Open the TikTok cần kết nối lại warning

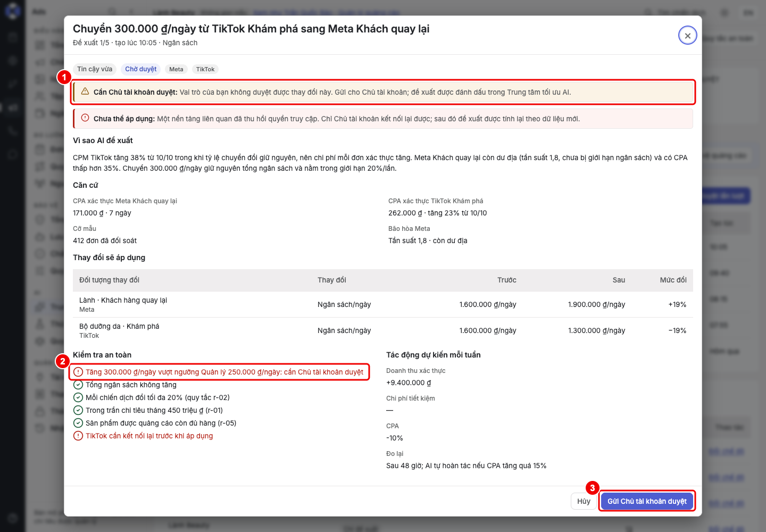149,436
